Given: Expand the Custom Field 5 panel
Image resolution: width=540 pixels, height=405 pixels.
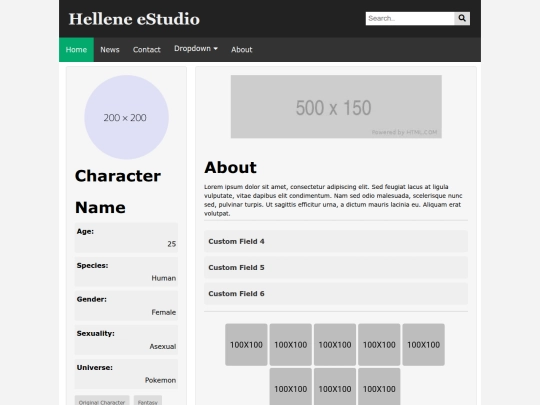Looking at the screenshot, I should click(336, 267).
